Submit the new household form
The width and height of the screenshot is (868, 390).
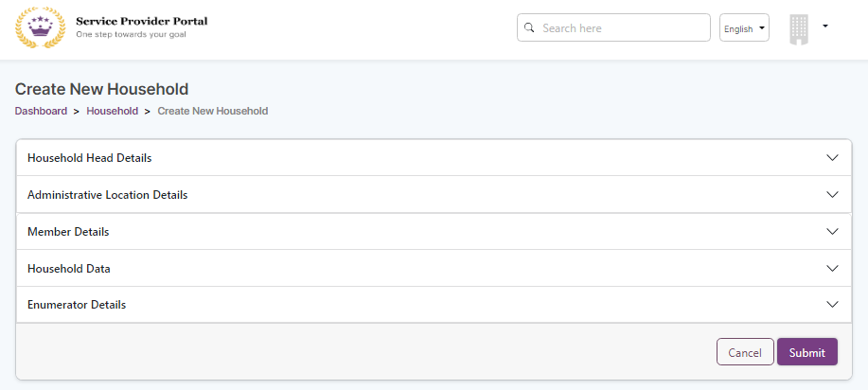[806, 352]
